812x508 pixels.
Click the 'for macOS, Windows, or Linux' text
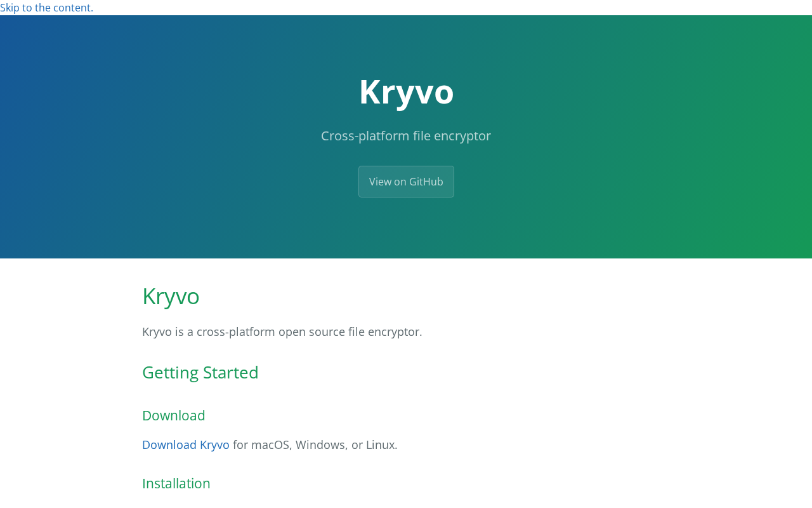click(x=315, y=444)
